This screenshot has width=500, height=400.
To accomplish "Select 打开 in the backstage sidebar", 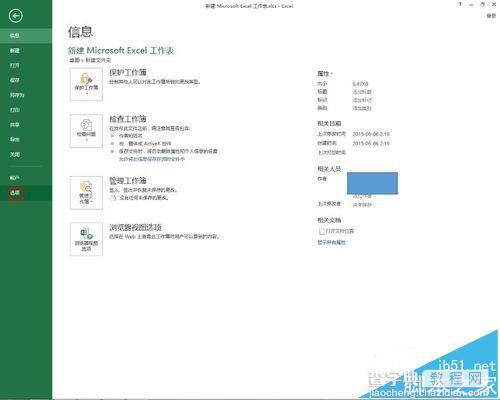I will tap(26, 65).
